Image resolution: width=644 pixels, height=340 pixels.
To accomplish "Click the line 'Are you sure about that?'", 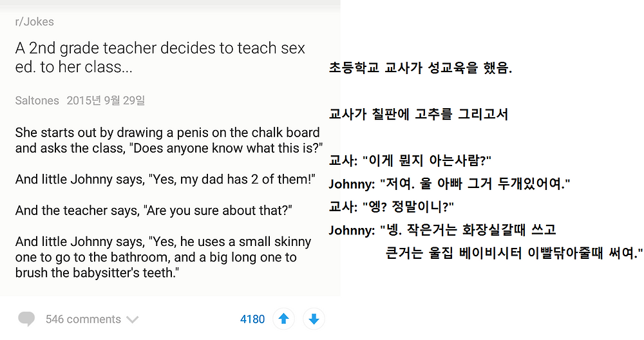I will click(x=154, y=210).
